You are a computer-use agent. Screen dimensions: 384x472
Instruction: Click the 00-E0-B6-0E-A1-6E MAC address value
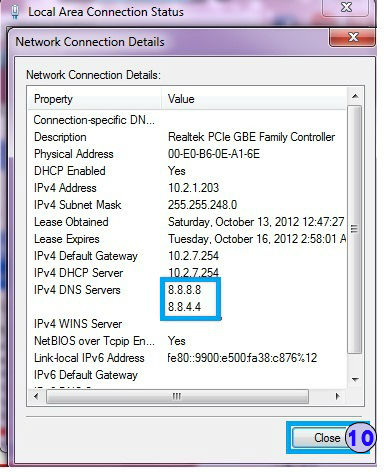[214, 154]
